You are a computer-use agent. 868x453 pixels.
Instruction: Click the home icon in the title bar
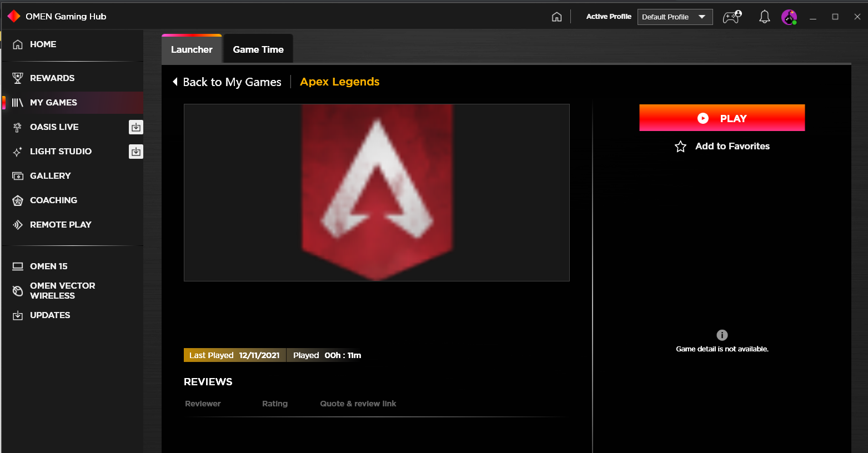pos(556,17)
